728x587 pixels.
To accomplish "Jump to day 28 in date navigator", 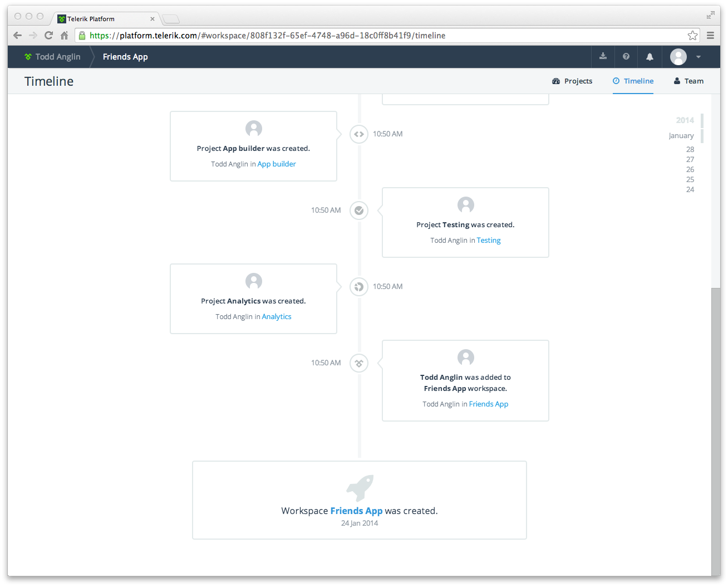I will tap(690, 150).
